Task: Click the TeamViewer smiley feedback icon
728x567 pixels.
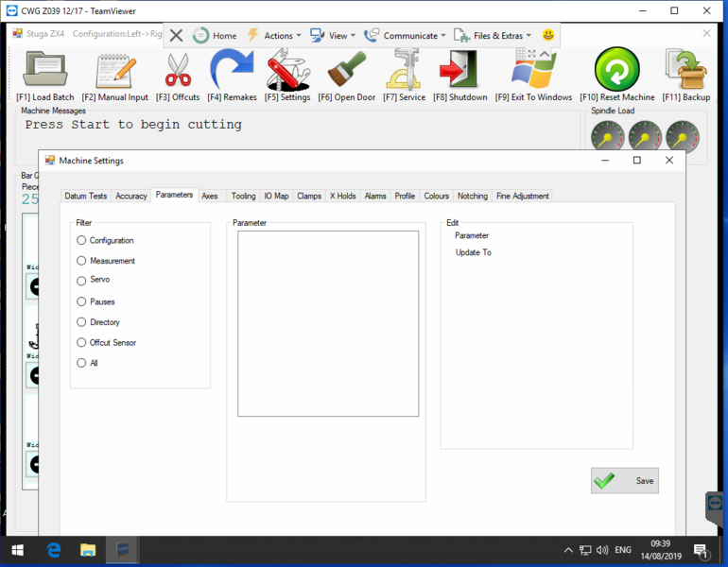Action: [x=548, y=35]
